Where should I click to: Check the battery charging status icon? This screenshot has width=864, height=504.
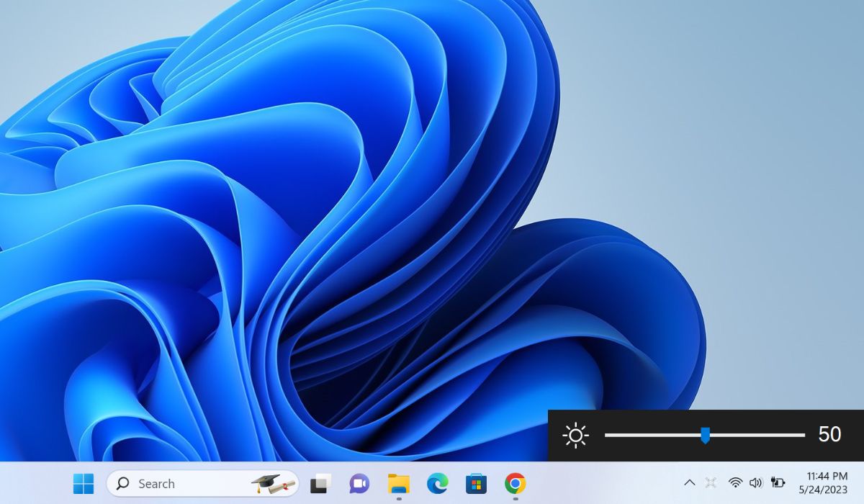[x=776, y=483]
